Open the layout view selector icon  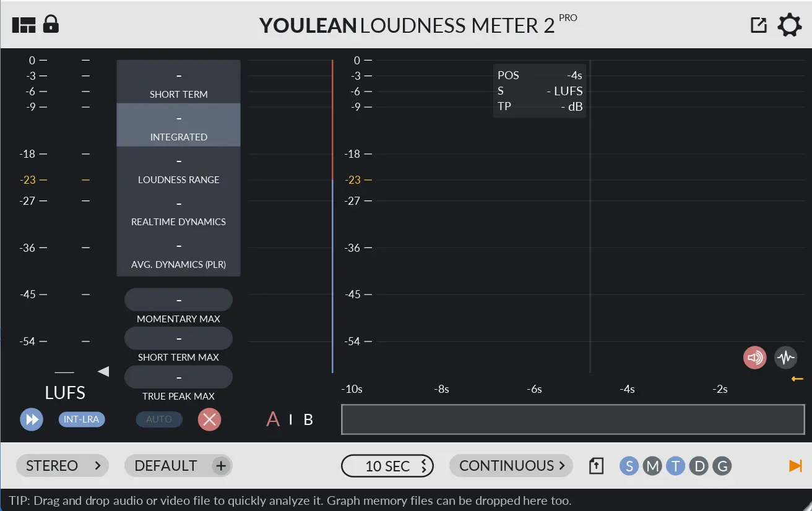point(24,25)
